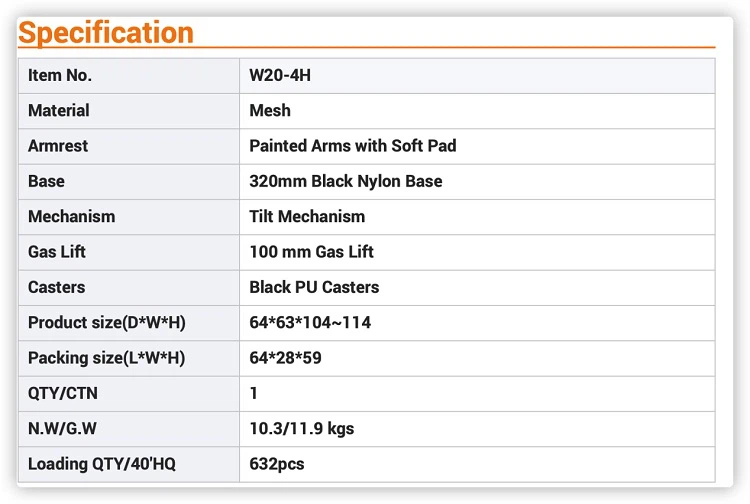
Task: Select the Product size(D*W*H) label
Action: (107, 322)
